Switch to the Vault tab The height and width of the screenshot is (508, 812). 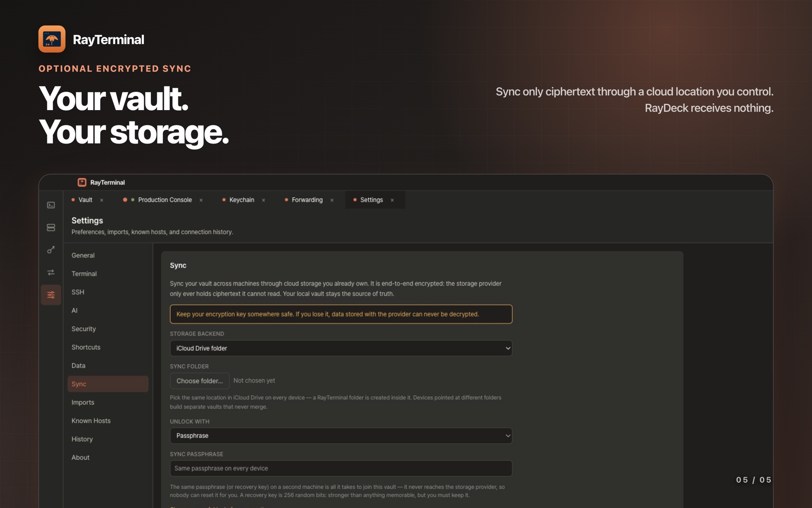pyautogui.click(x=85, y=200)
